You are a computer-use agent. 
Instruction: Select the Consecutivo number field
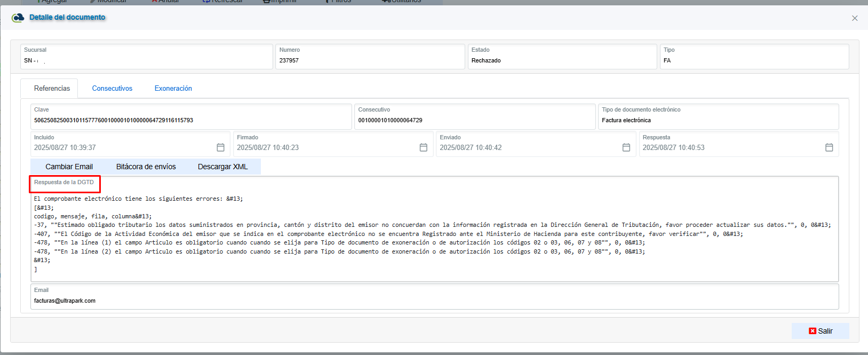[474, 120]
